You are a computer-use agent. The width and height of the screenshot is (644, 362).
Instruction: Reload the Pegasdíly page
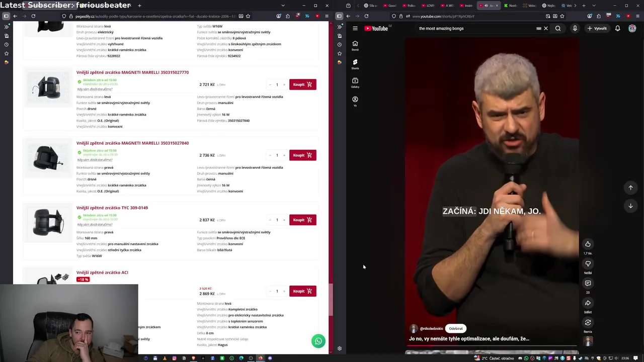(33, 16)
